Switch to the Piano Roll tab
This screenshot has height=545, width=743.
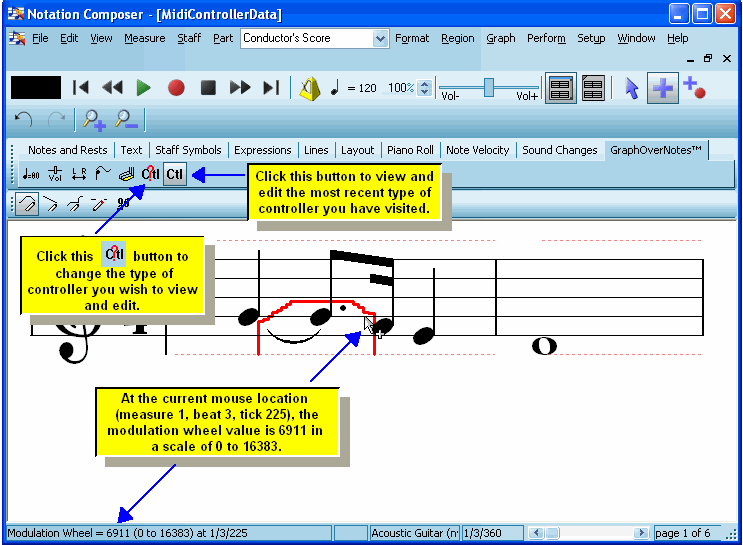[x=410, y=150]
